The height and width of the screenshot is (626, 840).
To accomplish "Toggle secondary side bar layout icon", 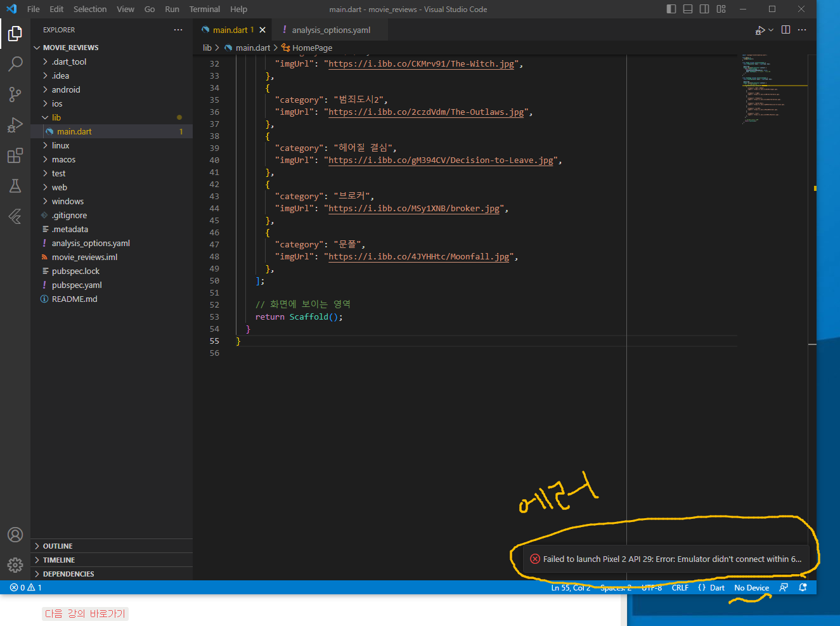I will pos(704,9).
